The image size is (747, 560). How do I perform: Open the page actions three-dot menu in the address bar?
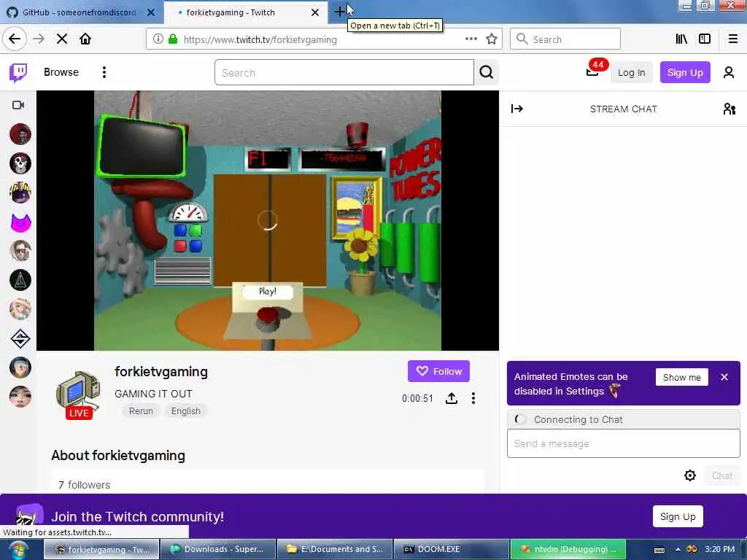point(471,39)
